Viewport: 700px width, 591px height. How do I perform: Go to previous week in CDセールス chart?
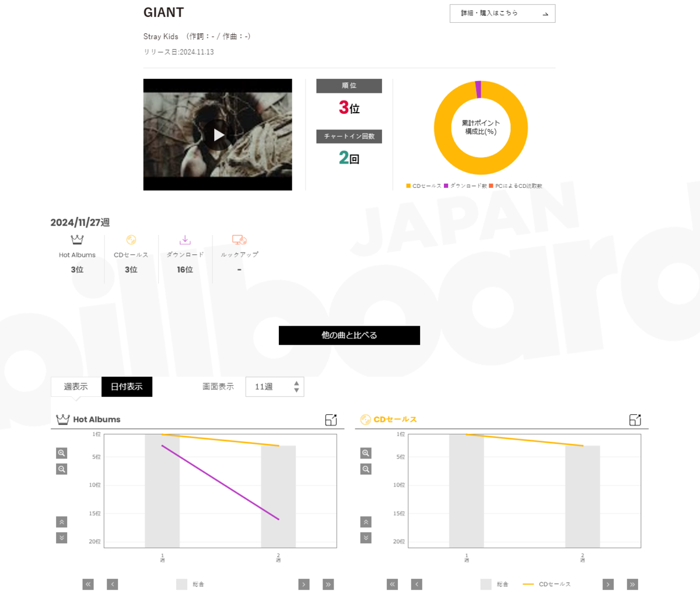416,584
